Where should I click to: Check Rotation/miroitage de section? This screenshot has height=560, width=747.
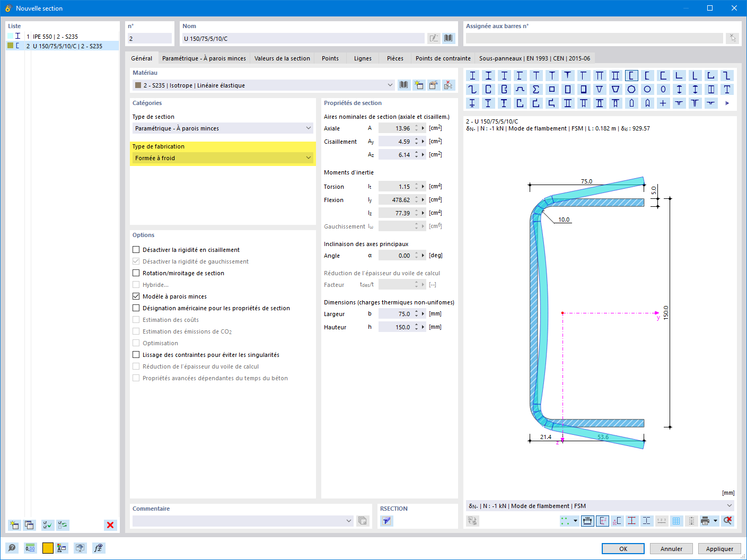click(136, 273)
